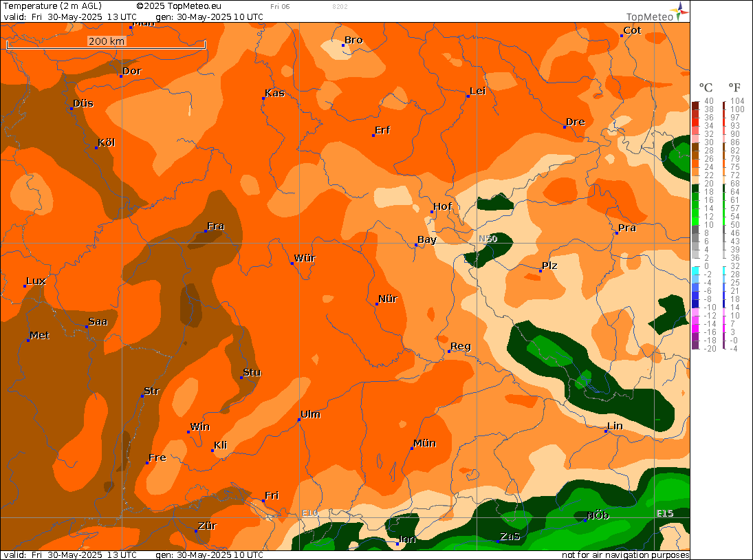Screen dimensions: 753x560
Task: Click the "Plz" city label
Action: click(549, 266)
